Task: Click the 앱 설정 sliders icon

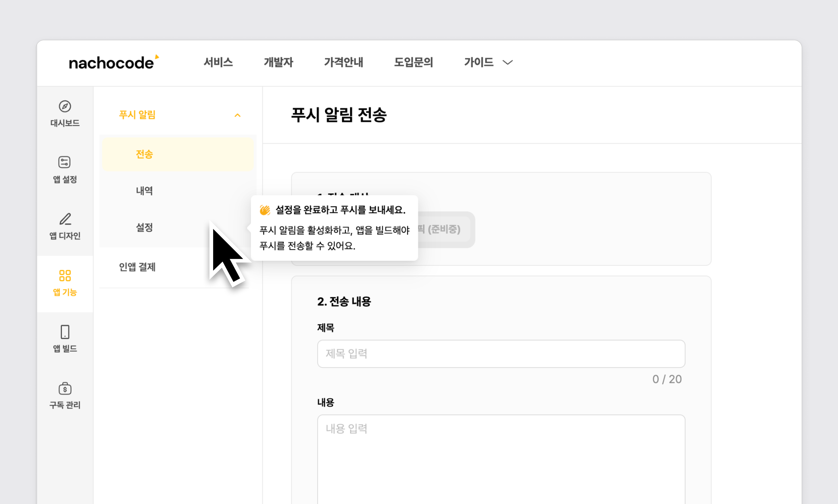Action: point(65,162)
